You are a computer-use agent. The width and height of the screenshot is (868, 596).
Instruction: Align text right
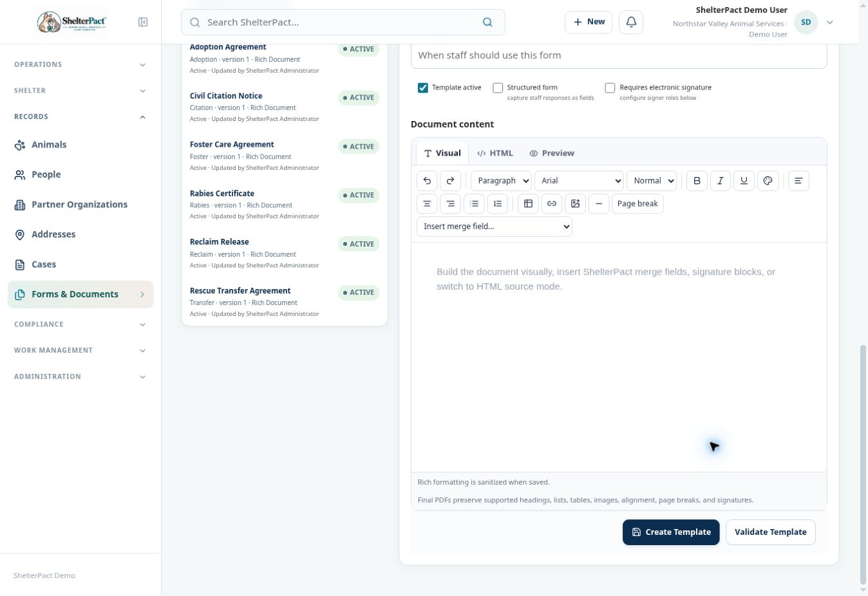[451, 204]
